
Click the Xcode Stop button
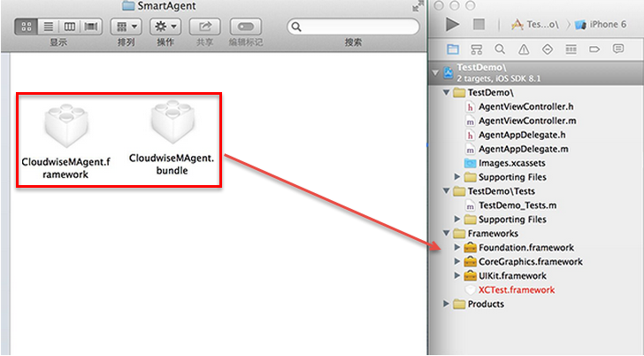coord(479,25)
